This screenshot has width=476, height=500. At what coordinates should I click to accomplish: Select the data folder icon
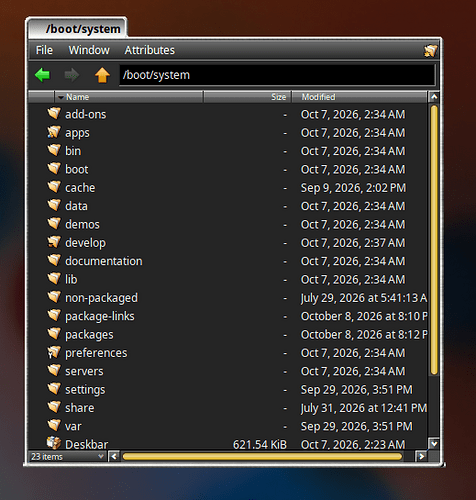[54, 205]
